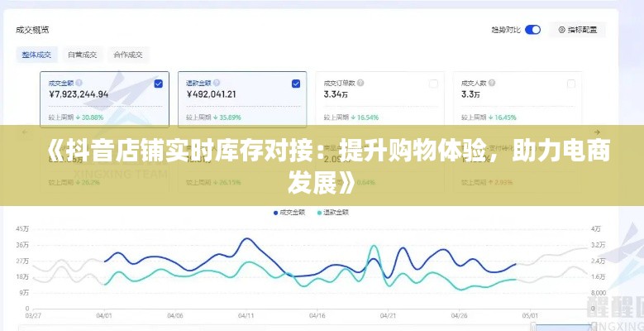644x331 pixels.
Task: Click the 退款金额 metric card
Action: pyautogui.click(x=242, y=99)
